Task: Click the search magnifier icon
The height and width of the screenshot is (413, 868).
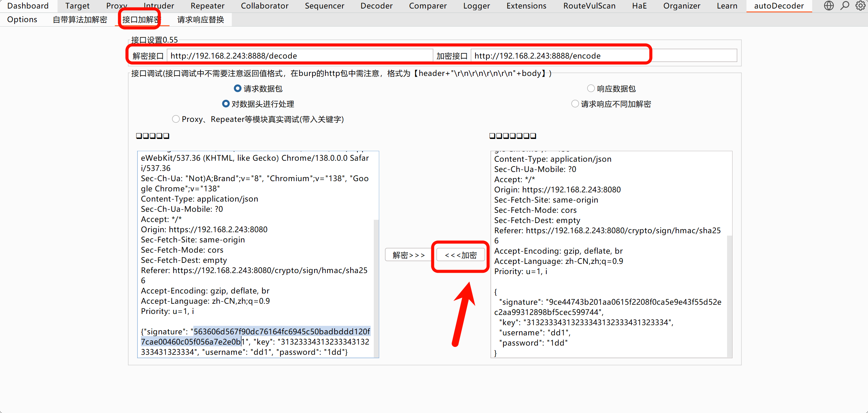Action: 845,6
